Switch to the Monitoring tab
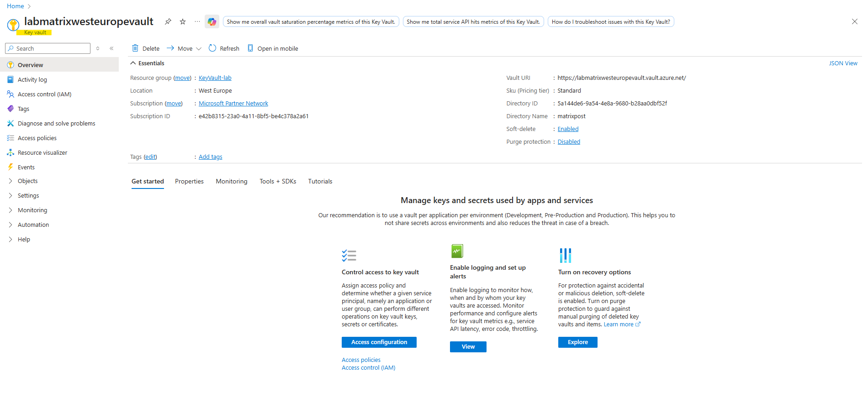The height and width of the screenshot is (408, 868). (x=232, y=181)
